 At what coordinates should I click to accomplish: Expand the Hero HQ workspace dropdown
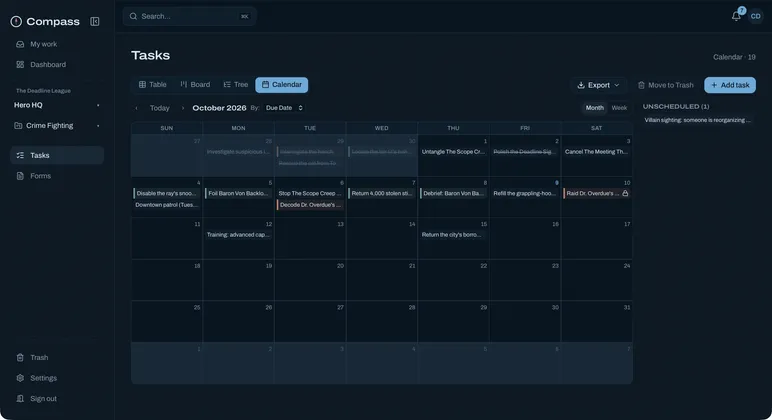98,105
